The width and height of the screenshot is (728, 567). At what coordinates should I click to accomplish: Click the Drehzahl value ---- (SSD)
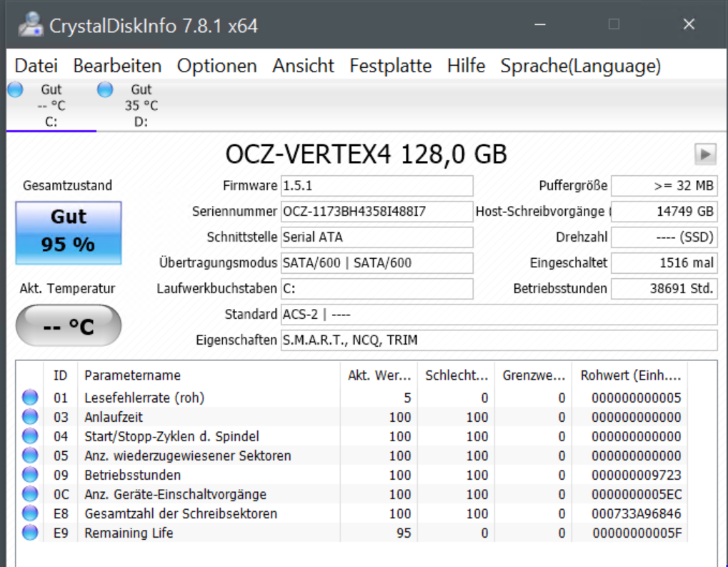tap(664, 237)
